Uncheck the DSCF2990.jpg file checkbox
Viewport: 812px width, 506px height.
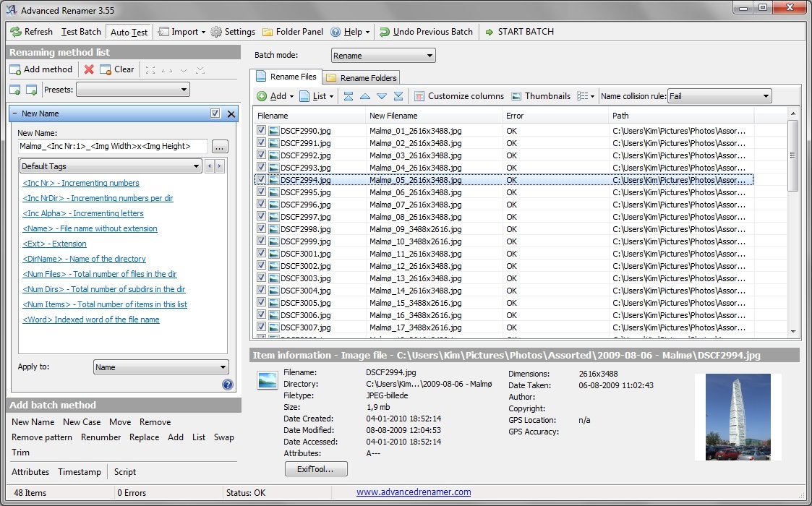coord(262,131)
